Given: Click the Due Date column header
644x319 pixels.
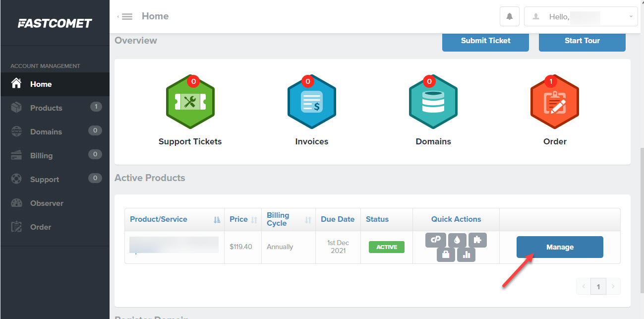Looking at the screenshot, I should pos(338,219).
